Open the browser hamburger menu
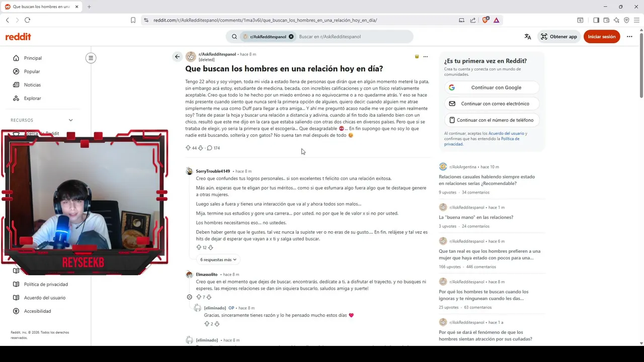Screen dimensions: 644x362 click(636, 20)
